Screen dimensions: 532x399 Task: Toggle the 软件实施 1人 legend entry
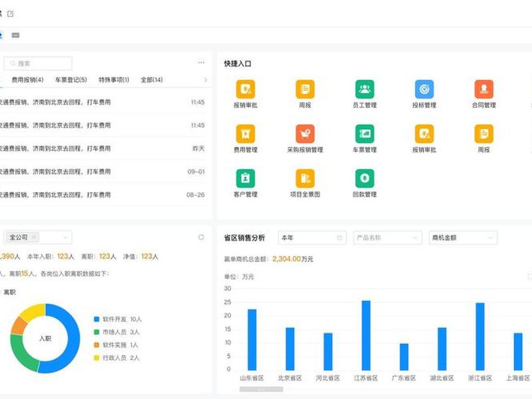[116, 344]
